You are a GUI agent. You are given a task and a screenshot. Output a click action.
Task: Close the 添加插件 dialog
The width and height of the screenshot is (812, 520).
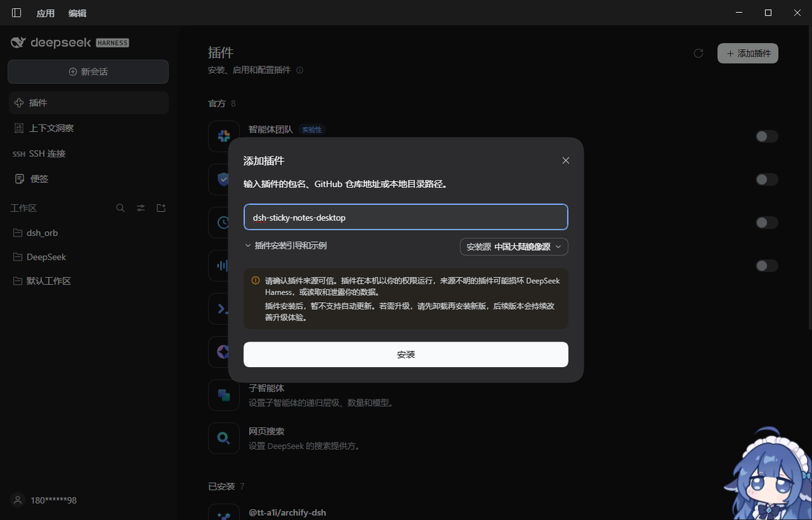(566, 160)
